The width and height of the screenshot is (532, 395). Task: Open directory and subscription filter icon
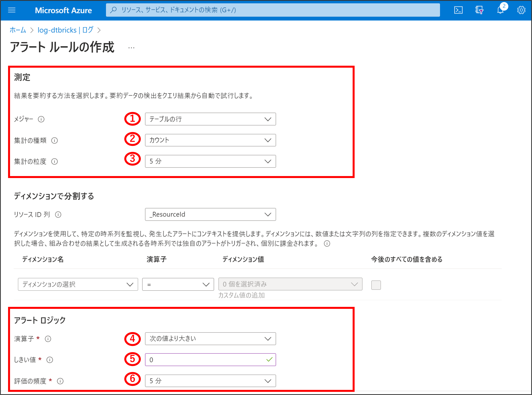(x=479, y=10)
